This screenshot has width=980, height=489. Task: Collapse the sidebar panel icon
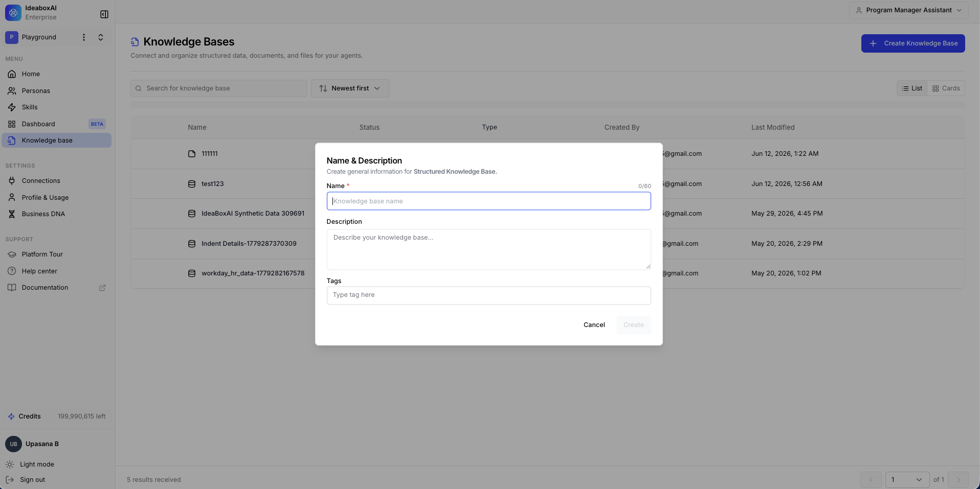(x=104, y=14)
